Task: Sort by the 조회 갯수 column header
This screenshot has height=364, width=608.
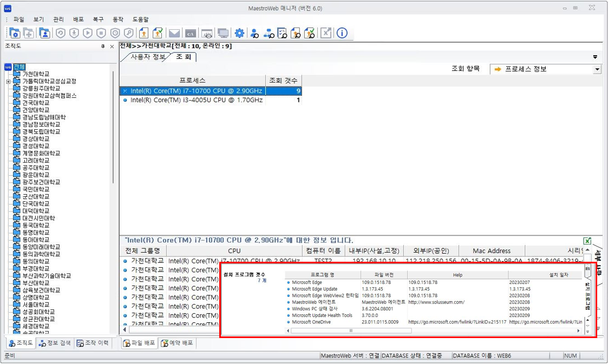Action: pos(283,81)
